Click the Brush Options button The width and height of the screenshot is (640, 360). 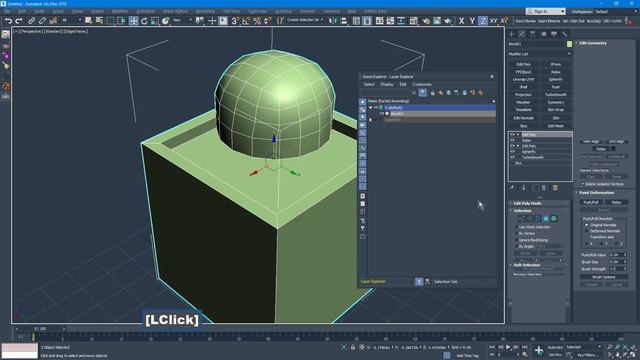(x=604, y=277)
